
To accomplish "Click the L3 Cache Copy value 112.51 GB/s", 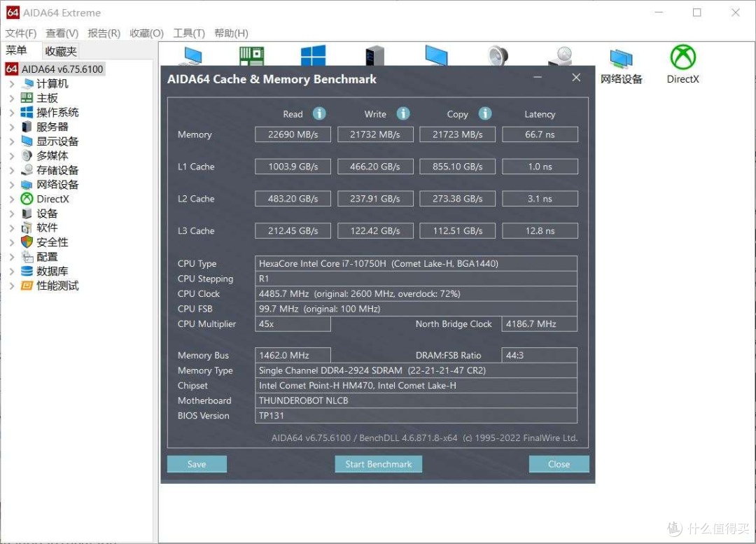I will 458,230.
